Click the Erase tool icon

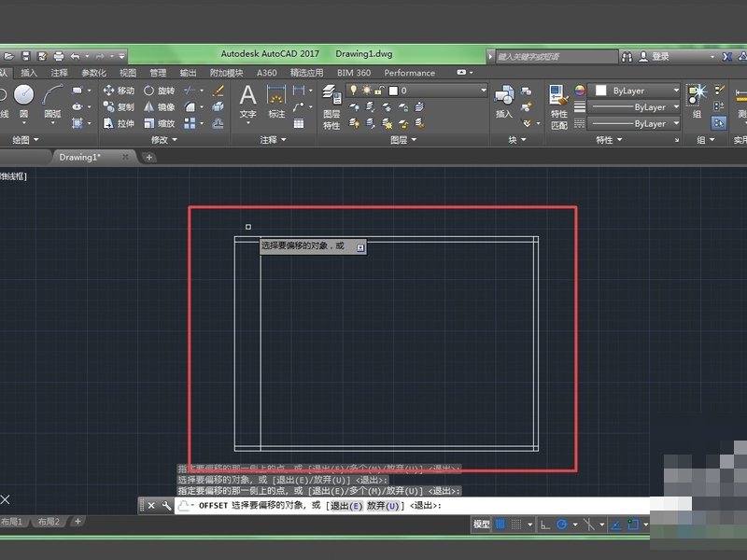pyautogui.click(x=218, y=90)
